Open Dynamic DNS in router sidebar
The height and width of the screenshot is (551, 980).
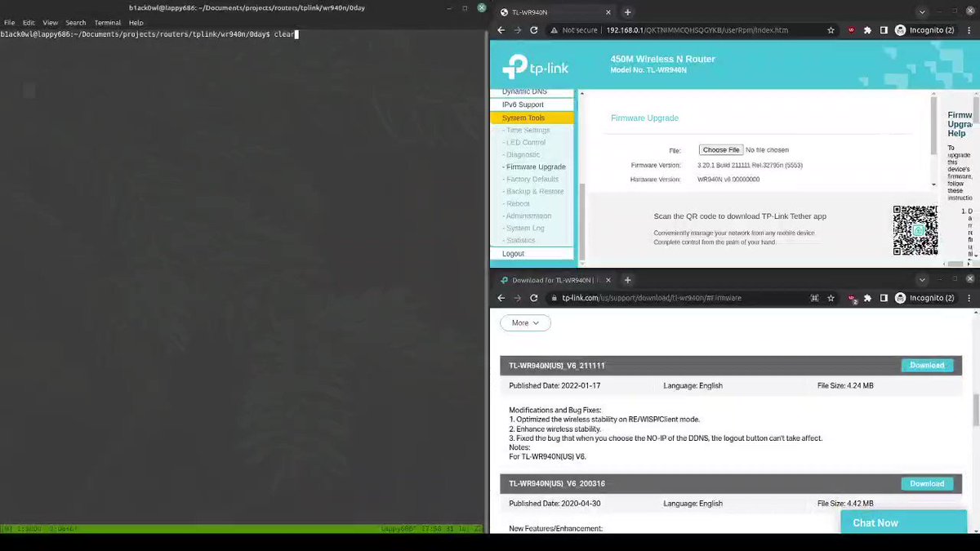point(532,92)
